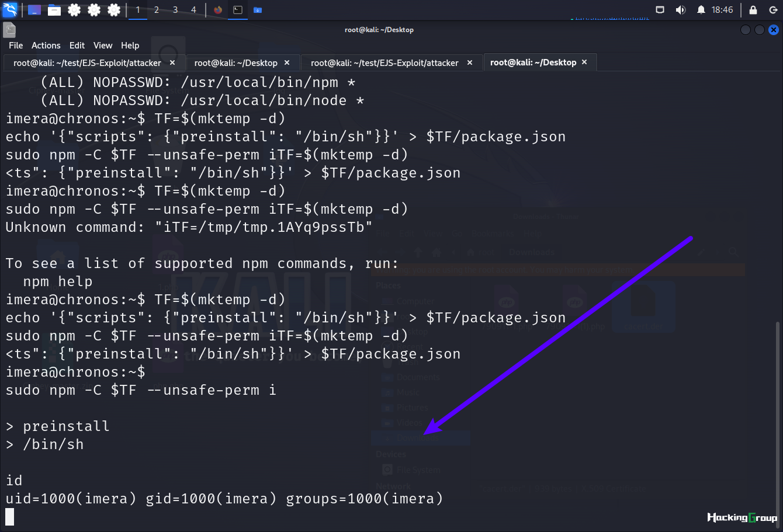The width and height of the screenshot is (783, 532).
Task: Click the "uid=1000(imera)" output line
Action: coord(224,499)
